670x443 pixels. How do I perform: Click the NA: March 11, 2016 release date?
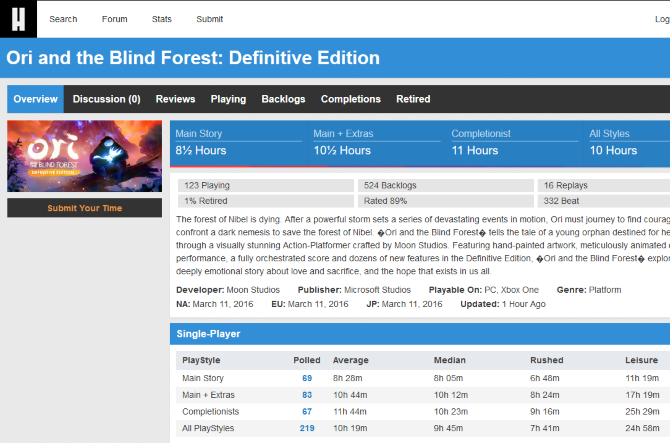click(215, 304)
